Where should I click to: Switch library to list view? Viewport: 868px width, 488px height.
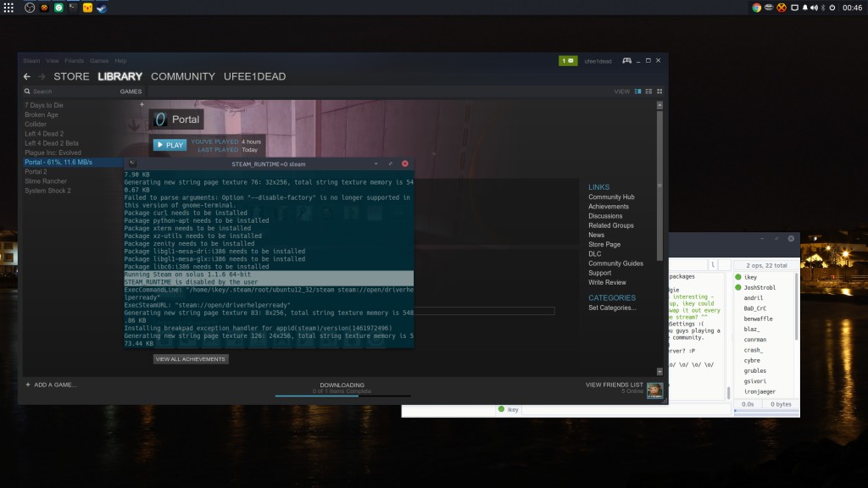[x=648, y=91]
